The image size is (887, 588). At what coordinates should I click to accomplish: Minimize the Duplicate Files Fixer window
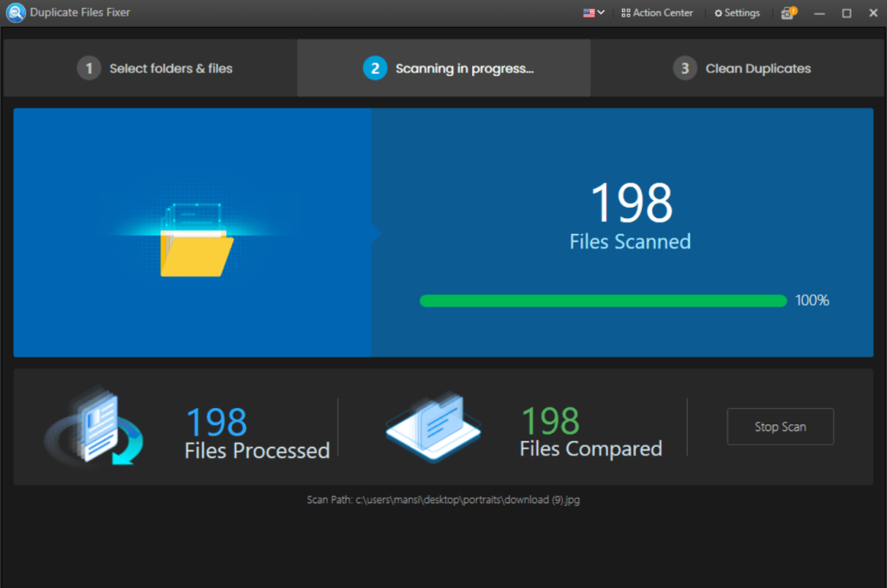coord(819,13)
